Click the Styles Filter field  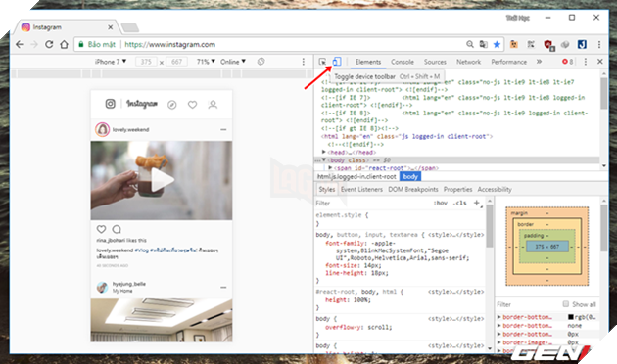(x=372, y=204)
